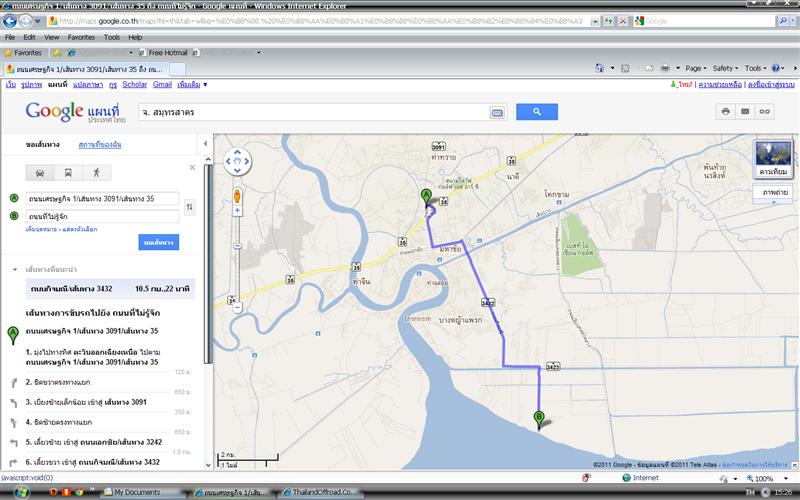Collapse the left directions side panel
Screen dimensions: 800x500
tap(206, 146)
